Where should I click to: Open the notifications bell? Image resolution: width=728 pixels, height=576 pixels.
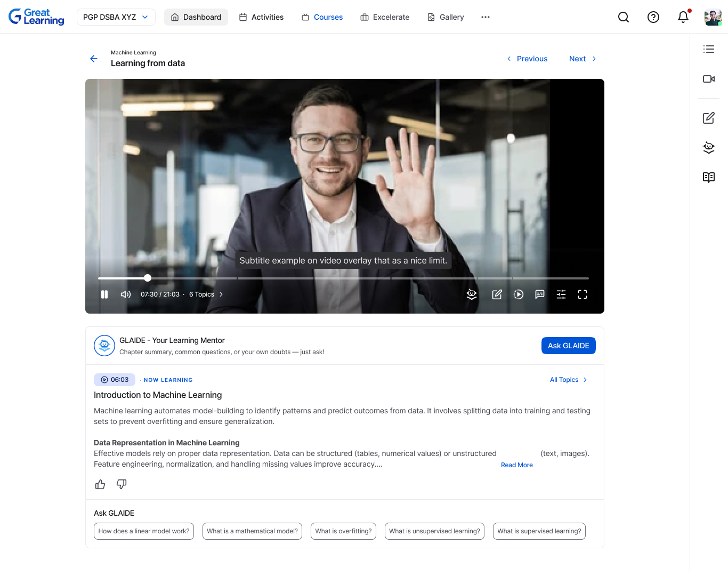[683, 17]
